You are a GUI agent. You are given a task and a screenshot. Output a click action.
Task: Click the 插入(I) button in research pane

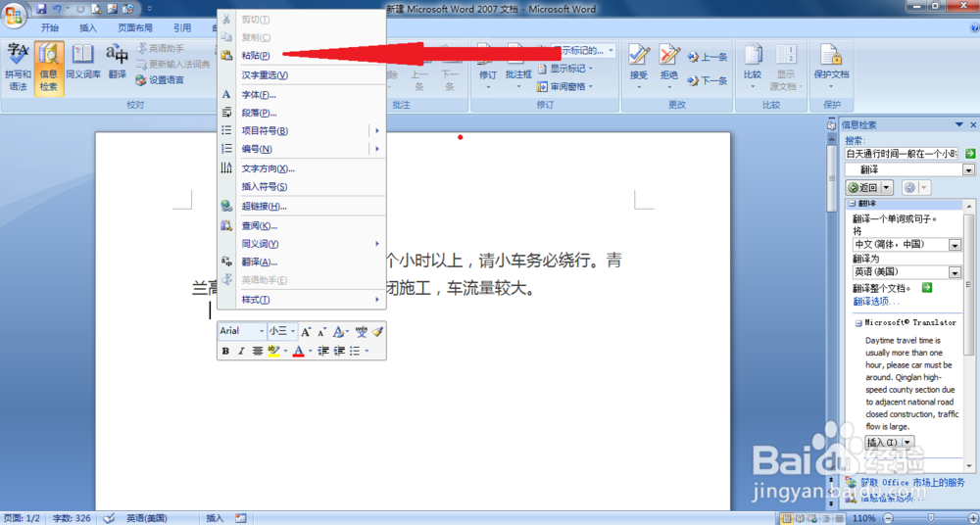pyautogui.click(x=883, y=442)
